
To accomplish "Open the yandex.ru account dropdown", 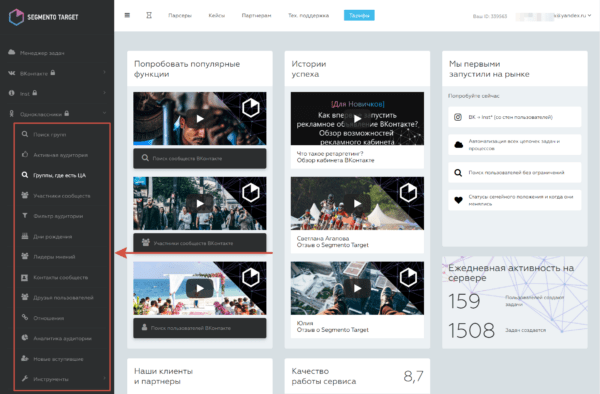I will 572,16.
